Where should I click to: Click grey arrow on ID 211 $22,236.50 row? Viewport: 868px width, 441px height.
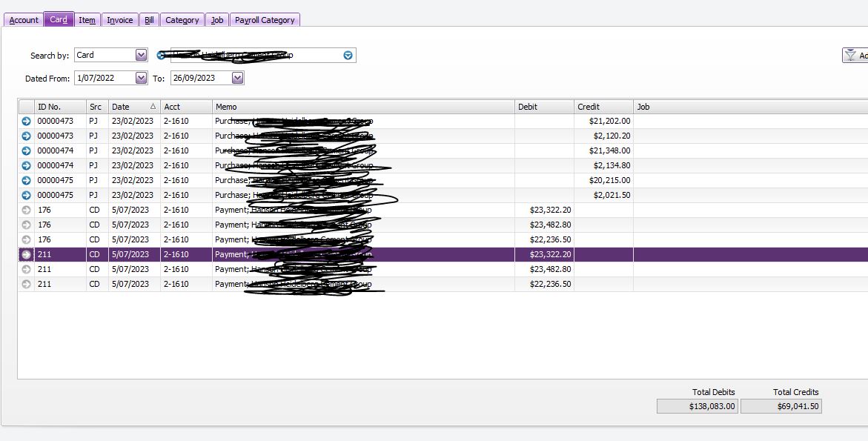pyautogui.click(x=26, y=284)
